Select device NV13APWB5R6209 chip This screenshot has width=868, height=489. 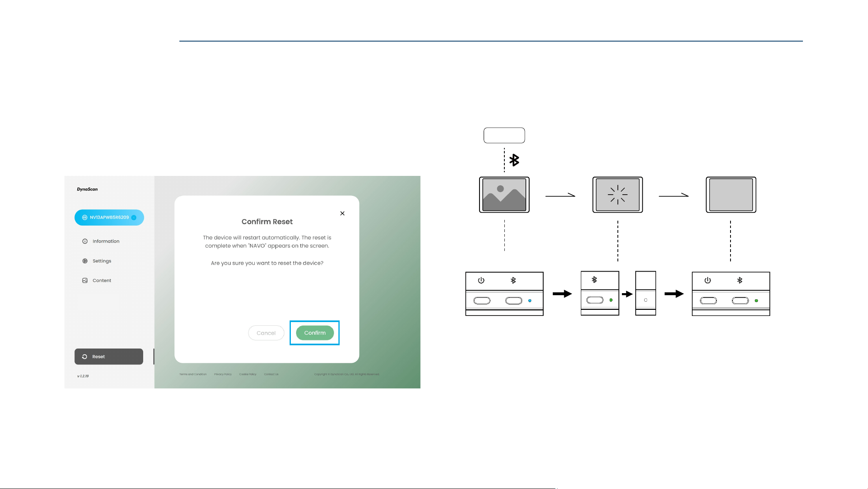pos(109,217)
